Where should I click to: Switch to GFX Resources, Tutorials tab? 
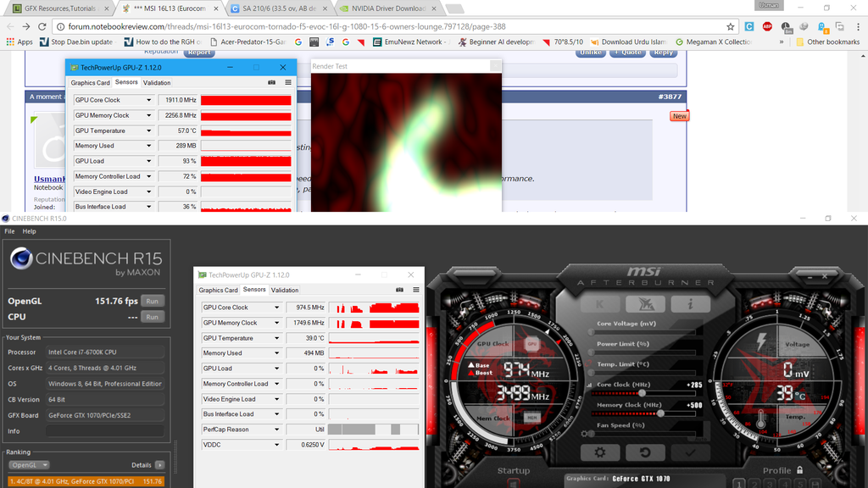click(59, 8)
